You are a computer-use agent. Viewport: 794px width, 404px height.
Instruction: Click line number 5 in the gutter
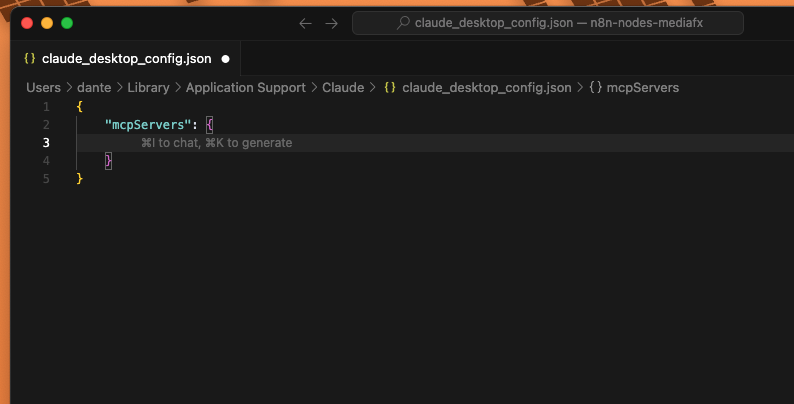[x=46, y=179]
